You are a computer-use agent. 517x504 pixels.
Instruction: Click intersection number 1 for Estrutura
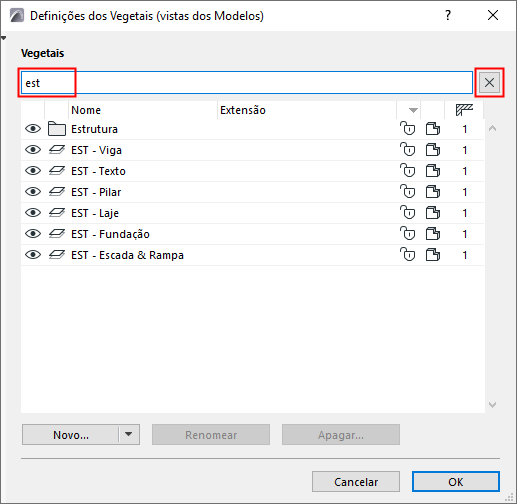[465, 129]
